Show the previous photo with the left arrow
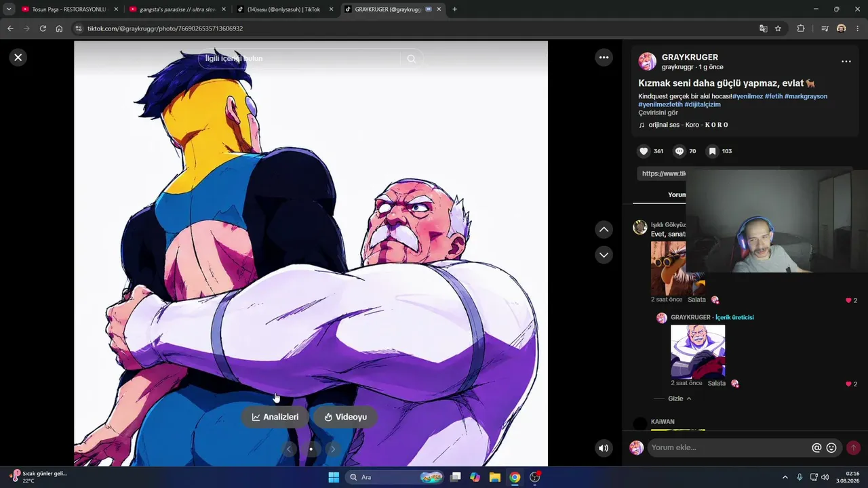The width and height of the screenshot is (868, 488). (289, 449)
